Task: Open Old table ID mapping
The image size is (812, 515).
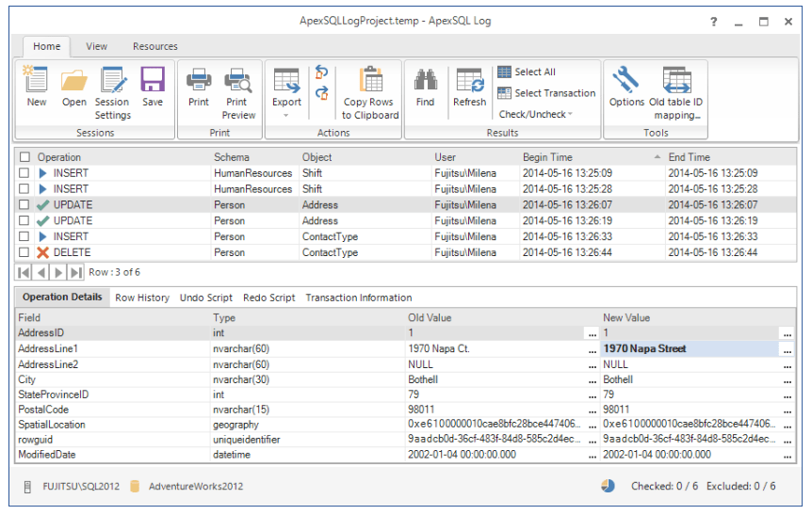Action: 676,92
